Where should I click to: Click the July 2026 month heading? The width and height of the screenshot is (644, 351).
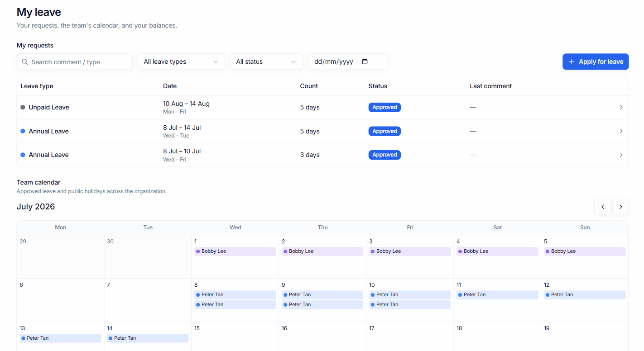[x=36, y=207]
